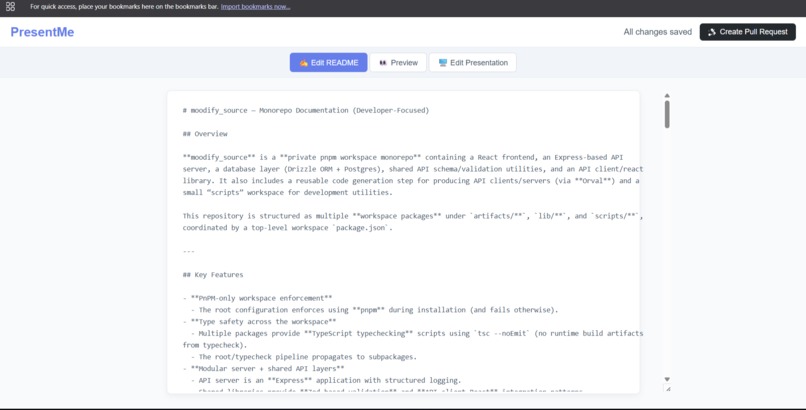Screen dimensions: 806x410
Task: Click the scrollbar down arrow of editor
Action: pos(667,379)
